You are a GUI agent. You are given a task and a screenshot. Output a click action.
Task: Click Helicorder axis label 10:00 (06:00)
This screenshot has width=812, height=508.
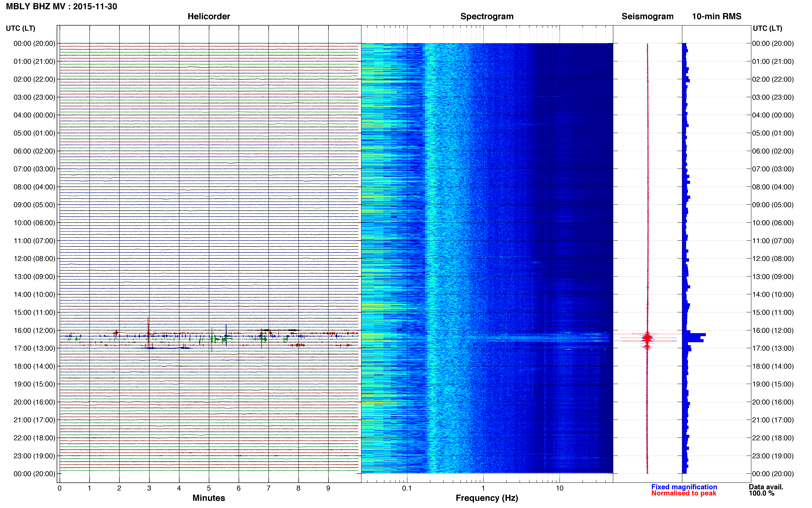[x=34, y=223]
